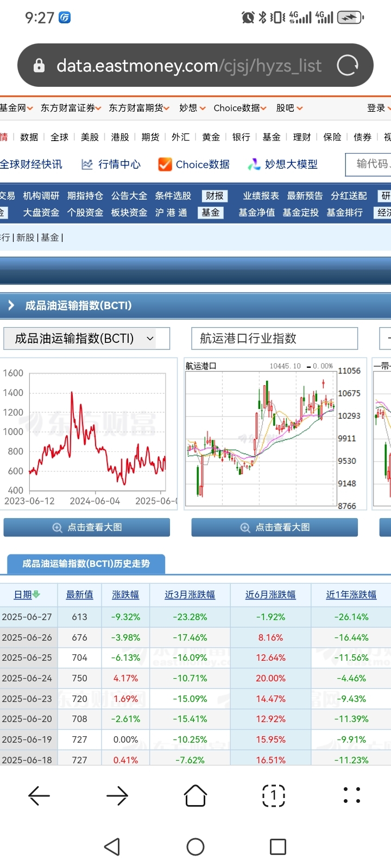Open the 黄金 navigation item
This screenshot has width=391, height=868.
[x=211, y=137]
